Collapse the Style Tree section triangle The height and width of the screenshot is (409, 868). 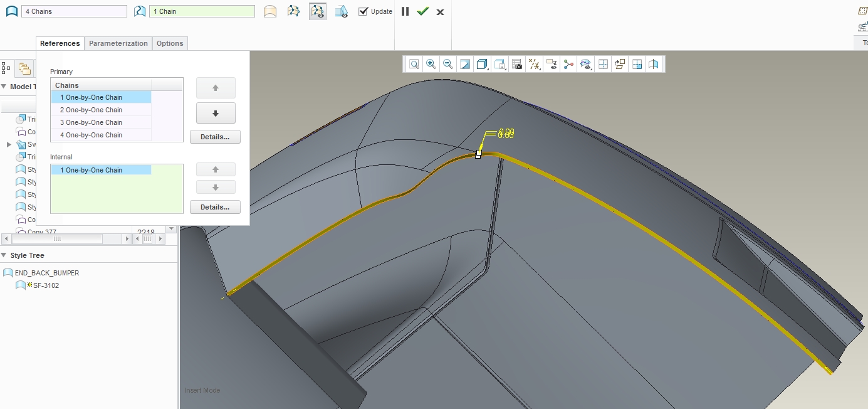(4, 255)
